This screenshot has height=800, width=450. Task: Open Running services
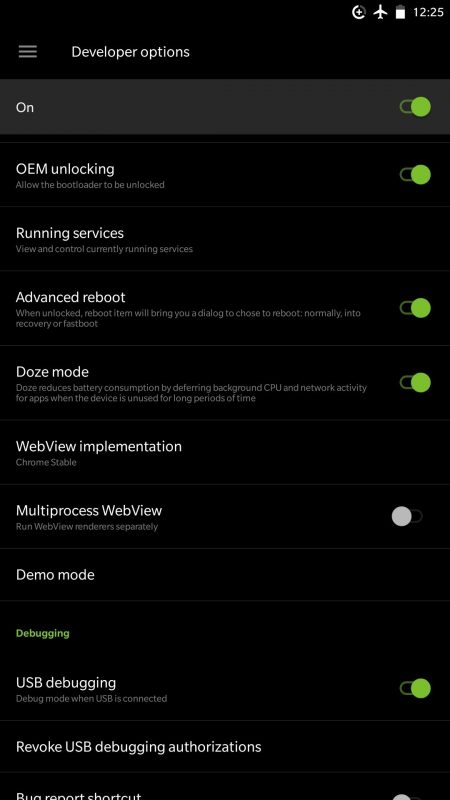[x=225, y=239]
